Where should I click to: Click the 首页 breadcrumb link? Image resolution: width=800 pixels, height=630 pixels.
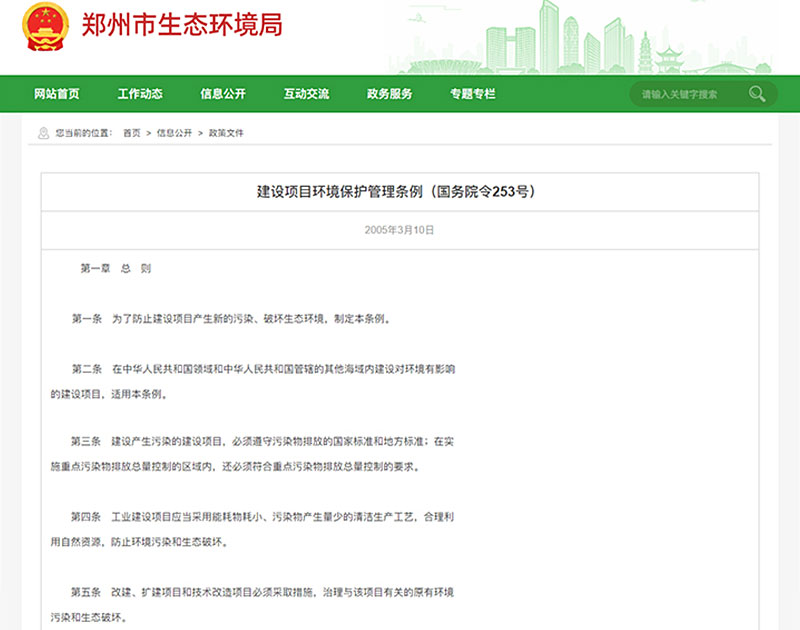tap(132, 133)
